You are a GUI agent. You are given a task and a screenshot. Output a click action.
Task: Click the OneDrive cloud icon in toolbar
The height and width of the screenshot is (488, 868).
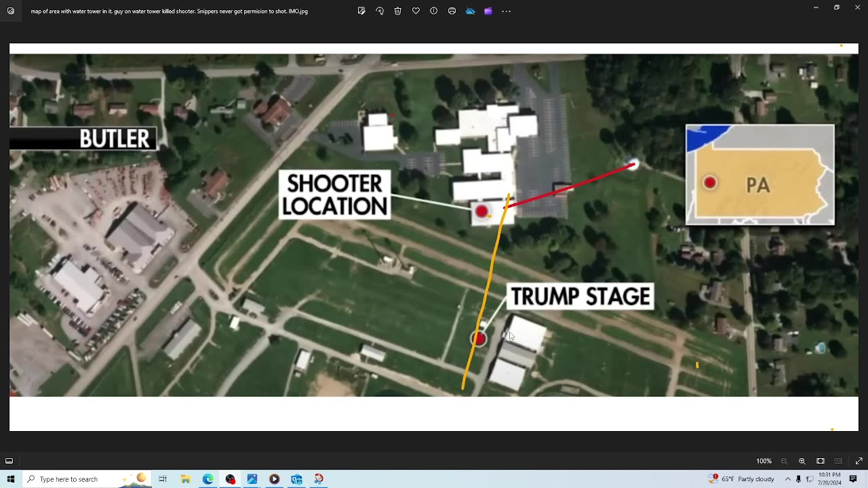point(470,11)
